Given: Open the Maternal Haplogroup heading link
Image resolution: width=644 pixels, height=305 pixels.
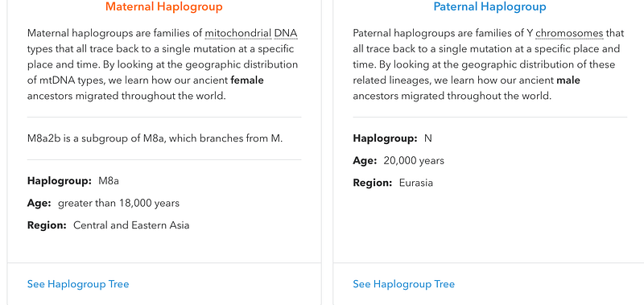Looking at the screenshot, I should pos(164,6).
